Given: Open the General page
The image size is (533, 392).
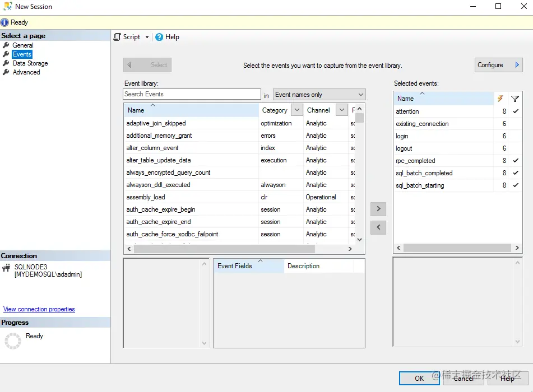Looking at the screenshot, I should [23, 45].
